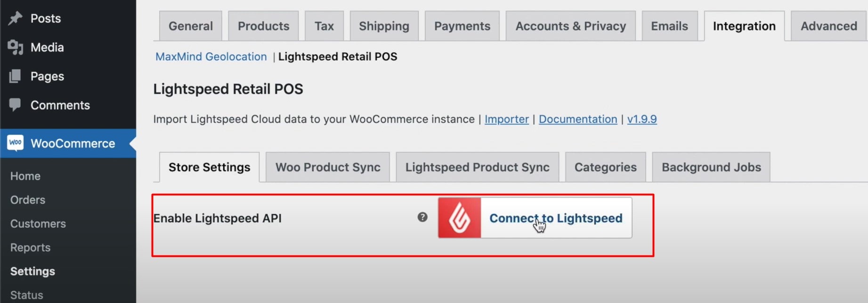Open the Documentation link

[578, 119]
